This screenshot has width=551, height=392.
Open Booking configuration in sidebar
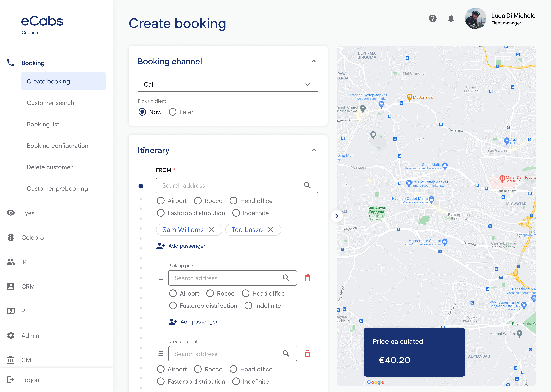pyautogui.click(x=57, y=146)
